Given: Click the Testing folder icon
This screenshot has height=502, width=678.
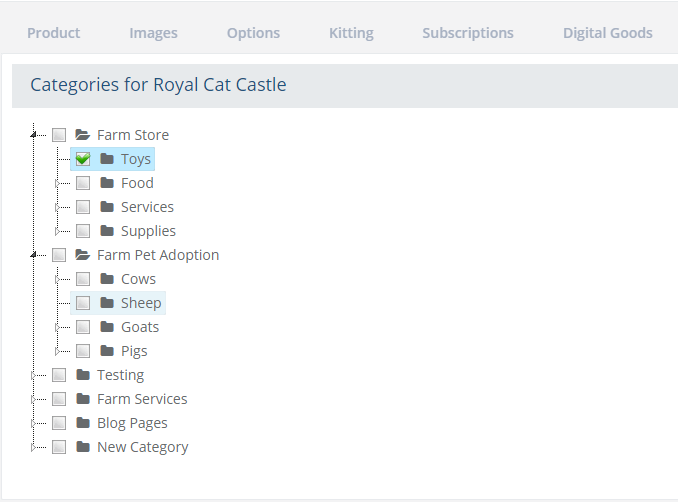Looking at the screenshot, I should tap(83, 375).
